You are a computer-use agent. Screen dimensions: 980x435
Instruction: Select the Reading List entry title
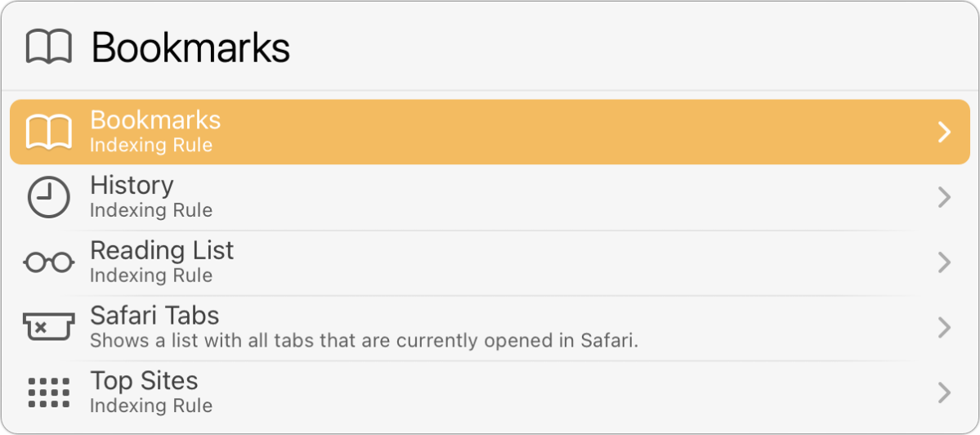(162, 250)
